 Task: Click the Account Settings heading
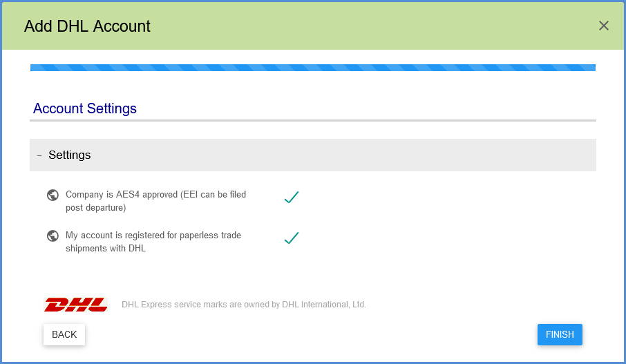pyautogui.click(x=84, y=108)
